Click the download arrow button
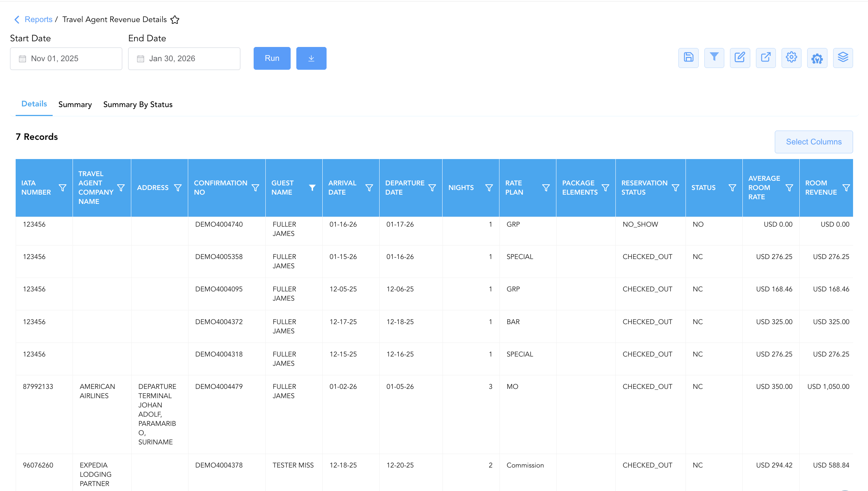868x491 pixels. click(x=311, y=58)
